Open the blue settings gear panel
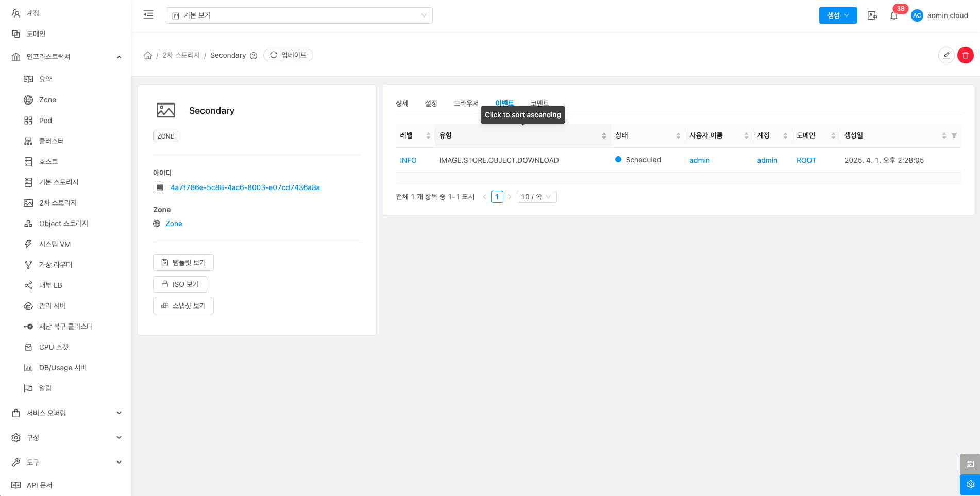This screenshot has height=496, width=980. tap(970, 484)
